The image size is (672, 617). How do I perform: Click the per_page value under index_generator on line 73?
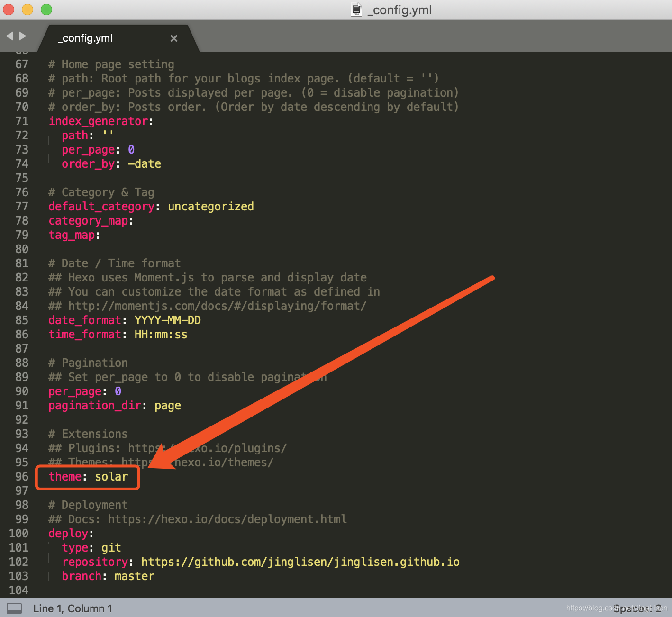pos(131,150)
